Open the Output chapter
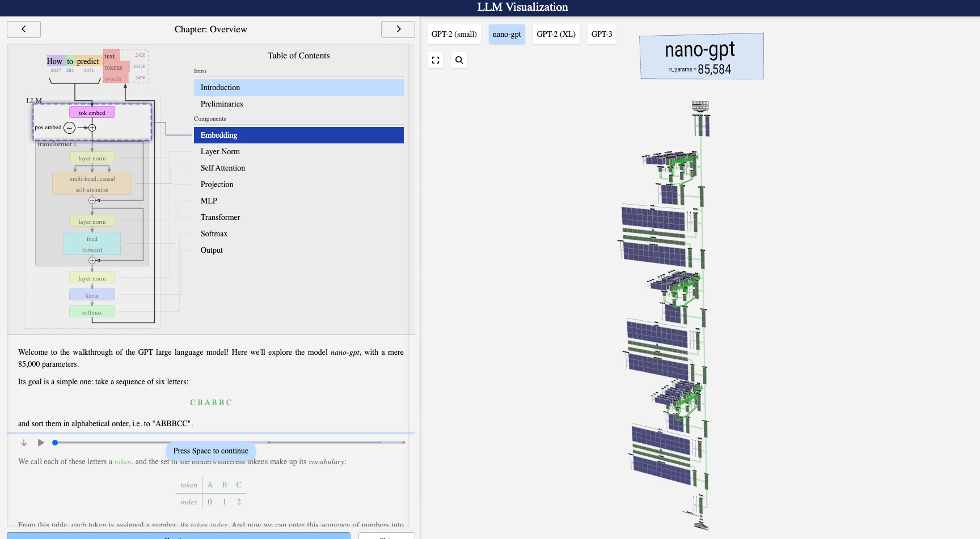 point(299,250)
